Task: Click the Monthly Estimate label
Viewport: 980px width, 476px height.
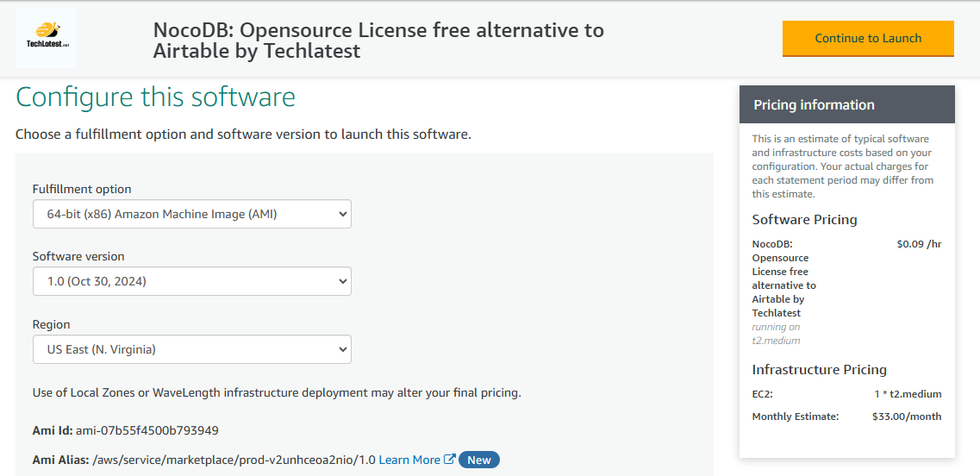Action: pos(796,416)
